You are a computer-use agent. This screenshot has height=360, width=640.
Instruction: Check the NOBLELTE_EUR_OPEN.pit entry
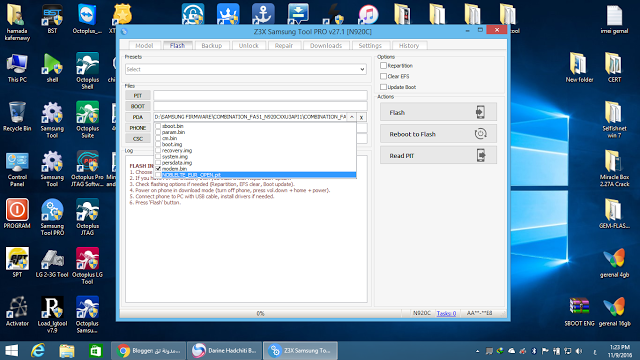pyautogui.click(x=158, y=175)
